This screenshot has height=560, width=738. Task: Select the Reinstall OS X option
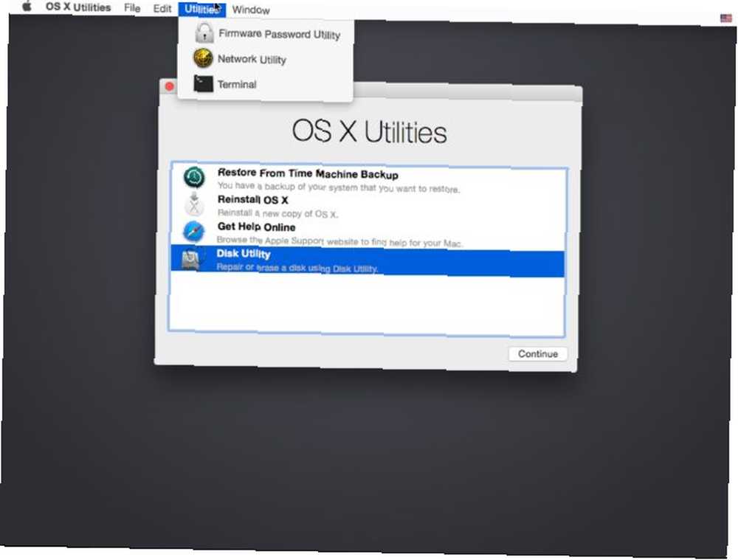tap(368, 207)
